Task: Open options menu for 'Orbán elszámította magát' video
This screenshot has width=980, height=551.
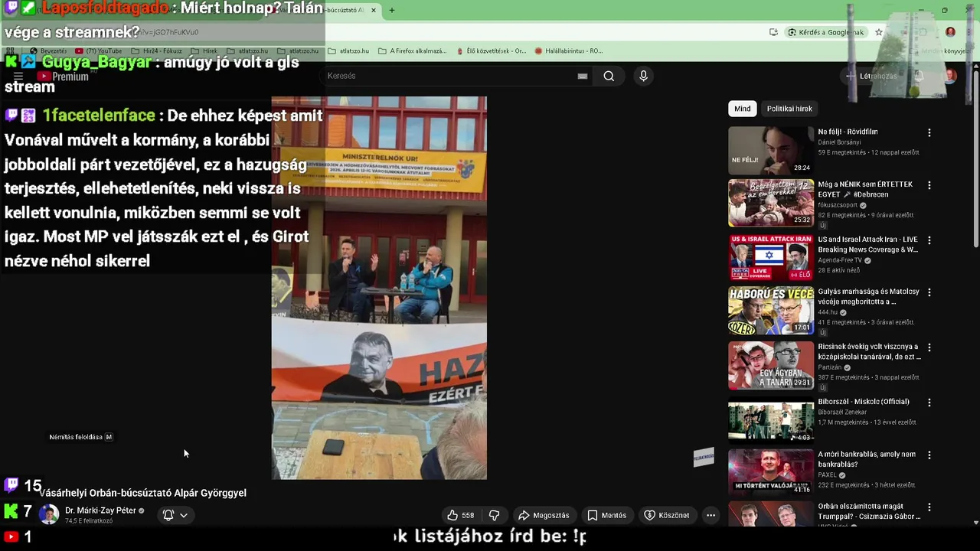Action: click(x=929, y=507)
